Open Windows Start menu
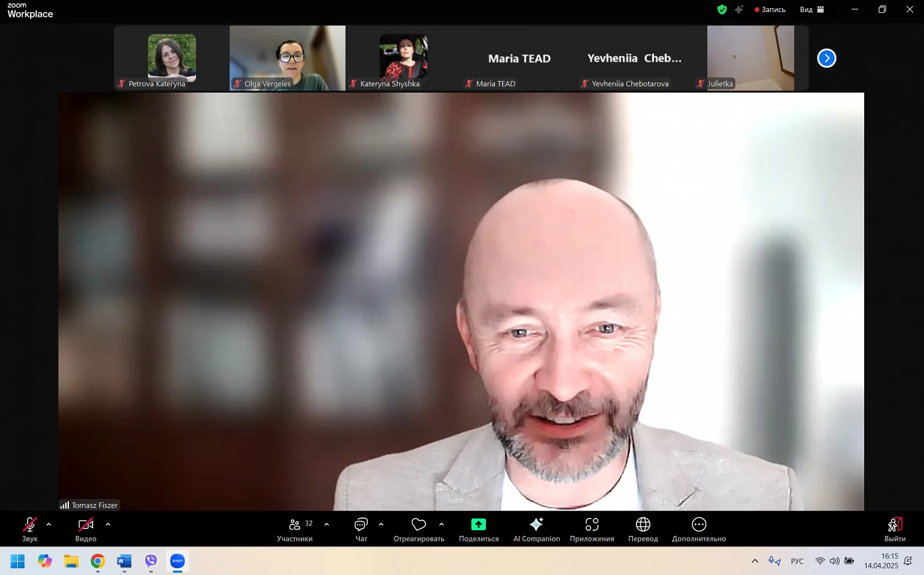This screenshot has height=575, width=924. click(18, 561)
